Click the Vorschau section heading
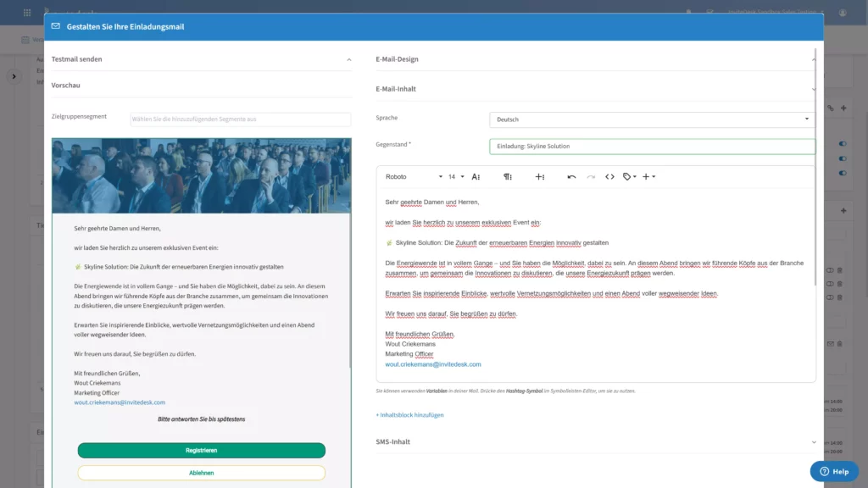The image size is (868, 488). click(65, 86)
